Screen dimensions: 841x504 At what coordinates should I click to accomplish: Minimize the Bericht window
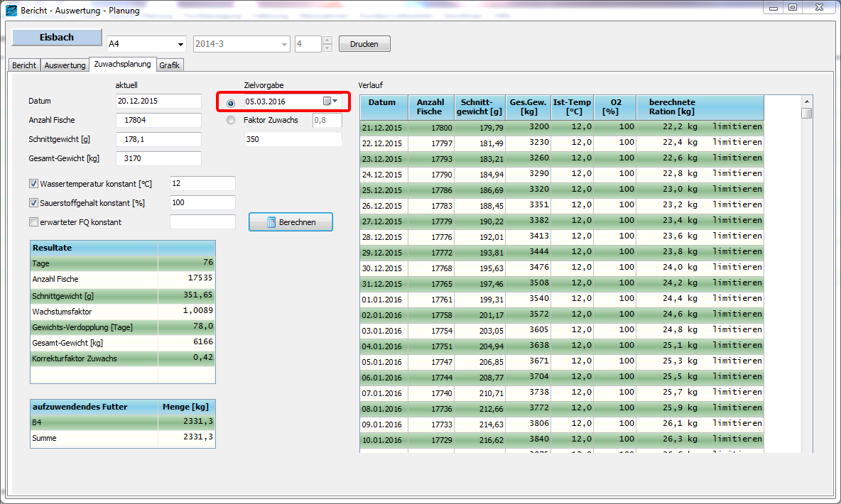coord(774,8)
